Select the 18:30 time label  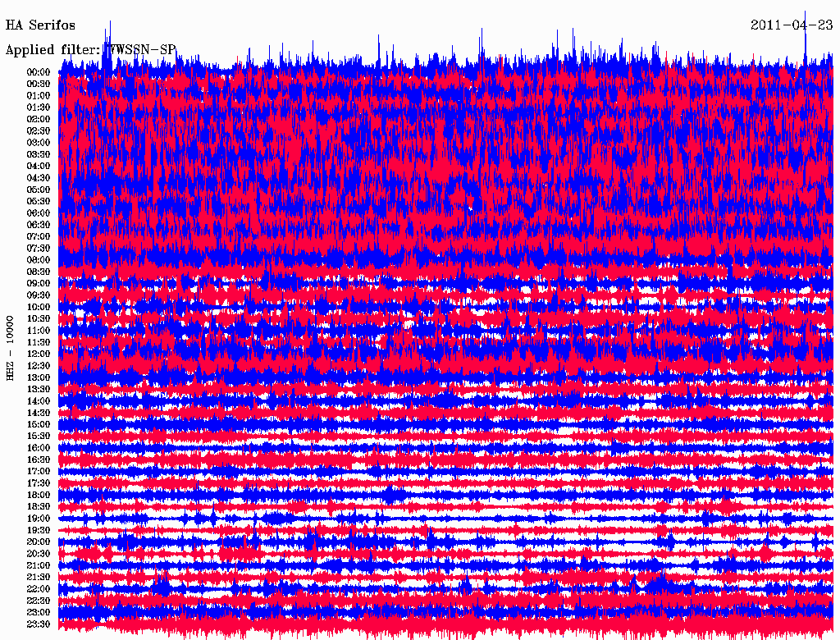pyautogui.click(x=39, y=506)
